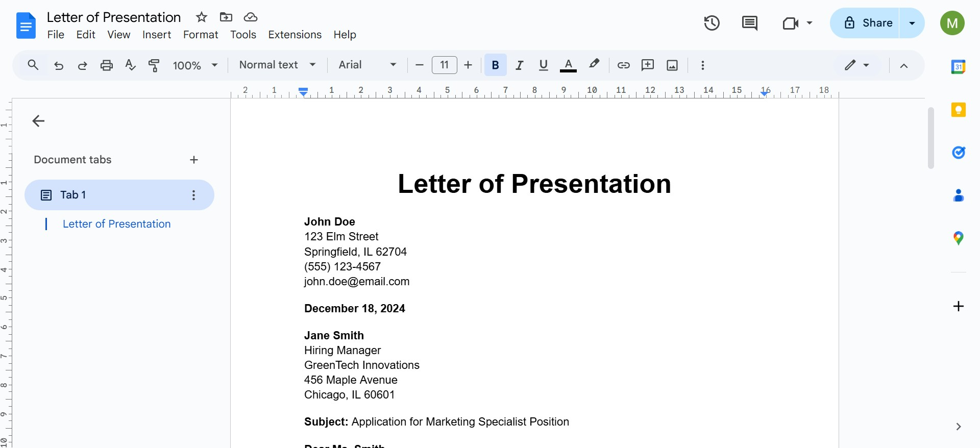980x448 pixels.
Task: Open the Normal text style dropdown
Action: tap(277, 65)
